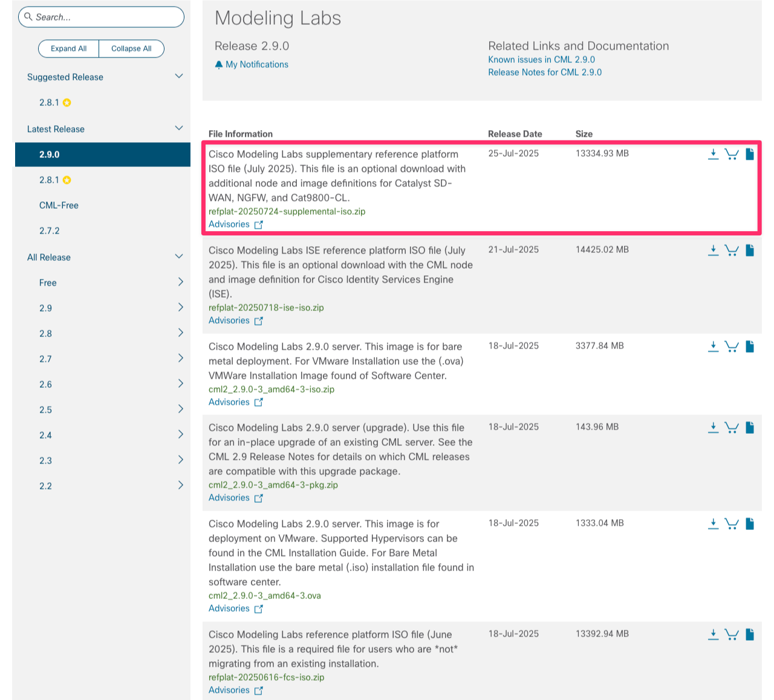Collapse the All Release section

click(x=179, y=257)
